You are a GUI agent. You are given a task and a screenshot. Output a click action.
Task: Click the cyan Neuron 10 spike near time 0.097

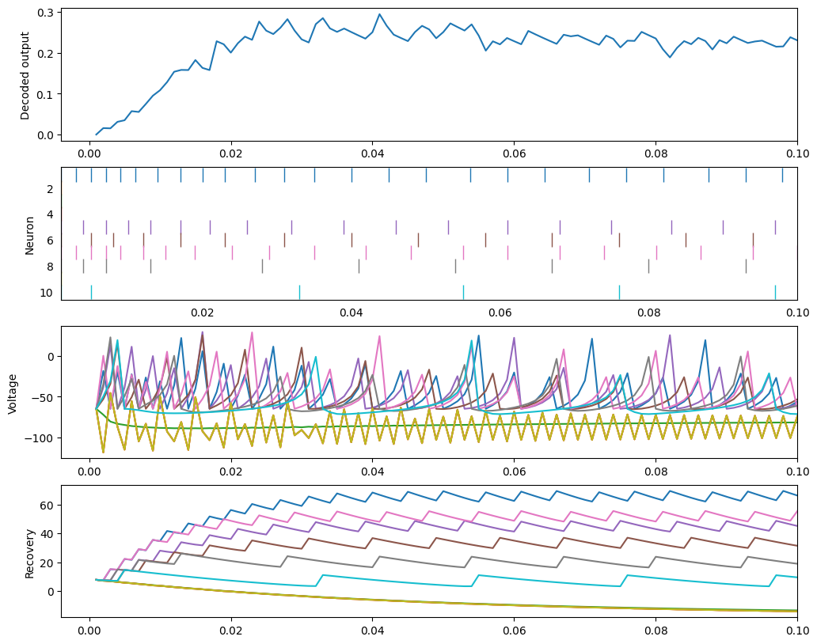click(775, 292)
